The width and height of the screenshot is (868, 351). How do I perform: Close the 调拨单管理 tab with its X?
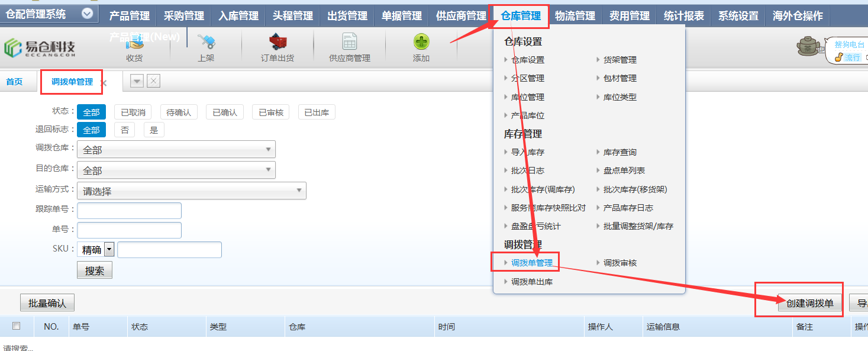[x=104, y=83]
